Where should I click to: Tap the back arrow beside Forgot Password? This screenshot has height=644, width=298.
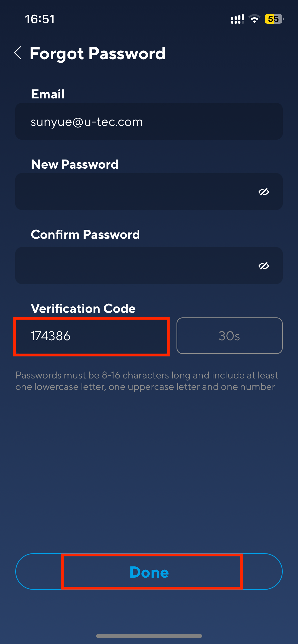(x=18, y=53)
